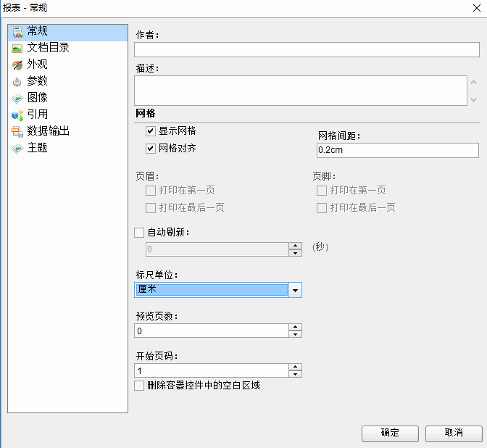Click the 图像 sidebar icon
Viewport: 487px width, 448px height.
pyautogui.click(x=17, y=98)
